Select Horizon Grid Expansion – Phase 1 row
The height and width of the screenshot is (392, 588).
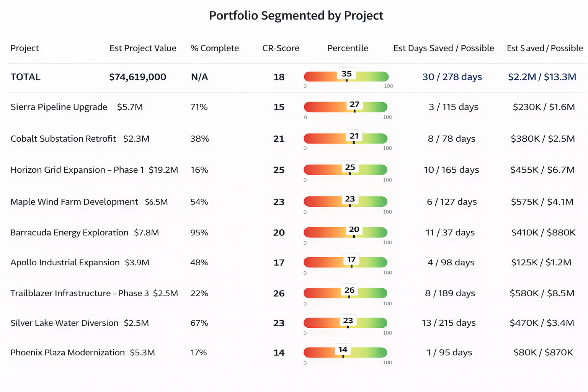coord(77,170)
